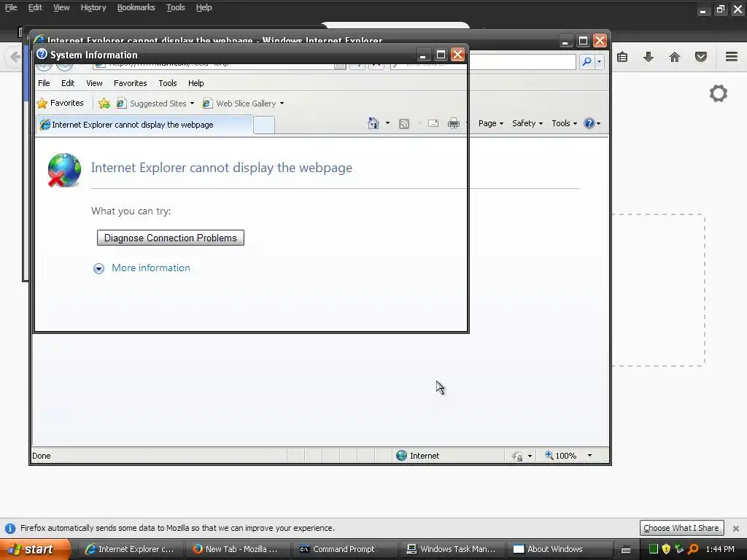Open the Favorites star button
The width and height of the screenshot is (747, 560).
click(x=60, y=103)
